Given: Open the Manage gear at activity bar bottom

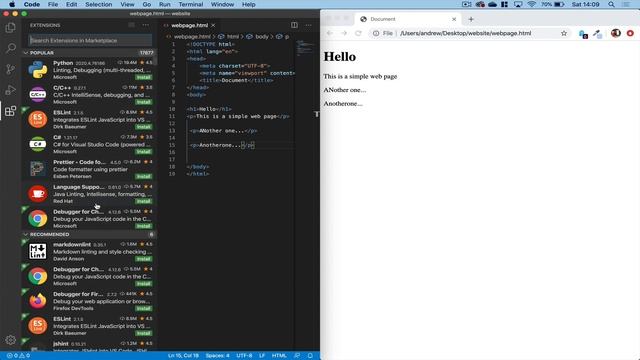Looking at the screenshot, I should 11,340.
